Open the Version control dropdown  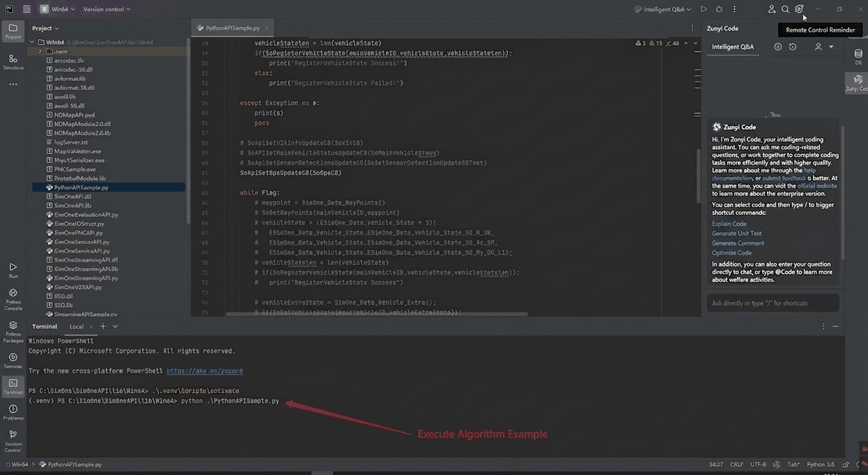coord(107,9)
